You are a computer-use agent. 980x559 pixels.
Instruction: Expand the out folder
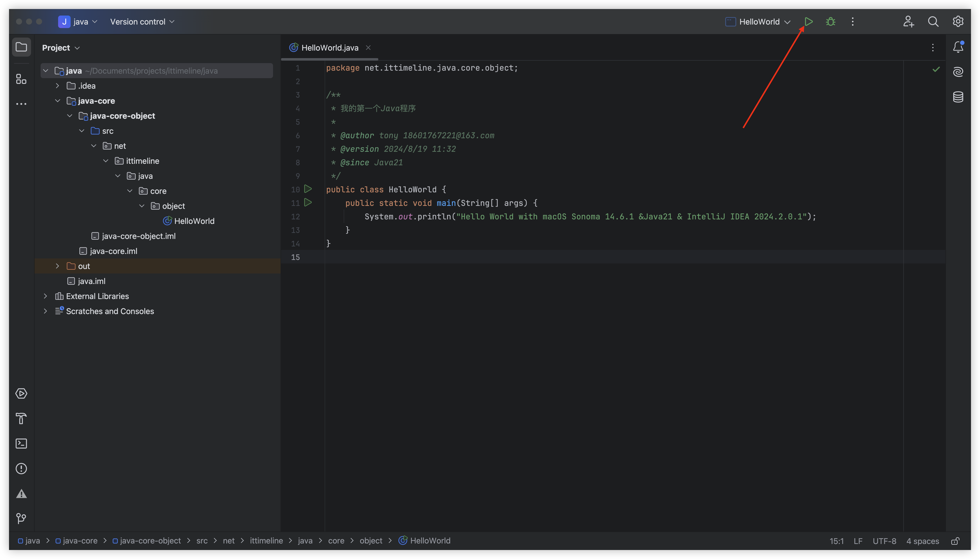point(57,266)
